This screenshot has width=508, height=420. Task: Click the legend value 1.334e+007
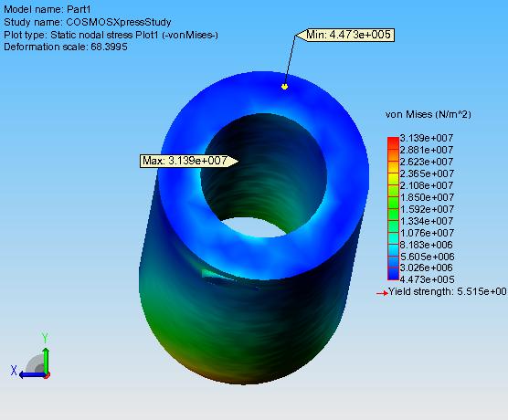[x=427, y=221]
